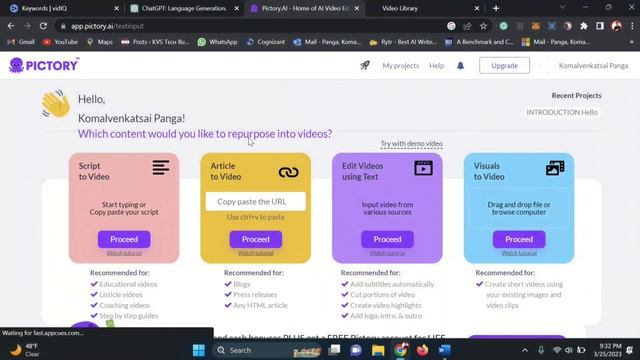
Task: Click Proceed under Article to Video
Action: tap(256, 239)
